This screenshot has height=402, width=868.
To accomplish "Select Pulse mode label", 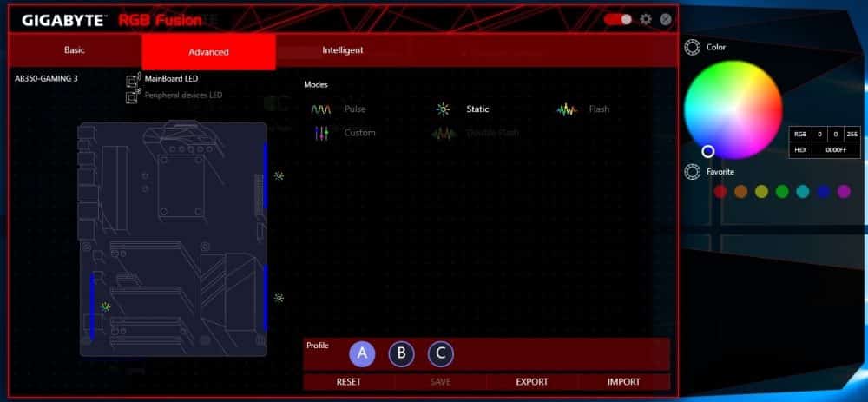I will (355, 109).
